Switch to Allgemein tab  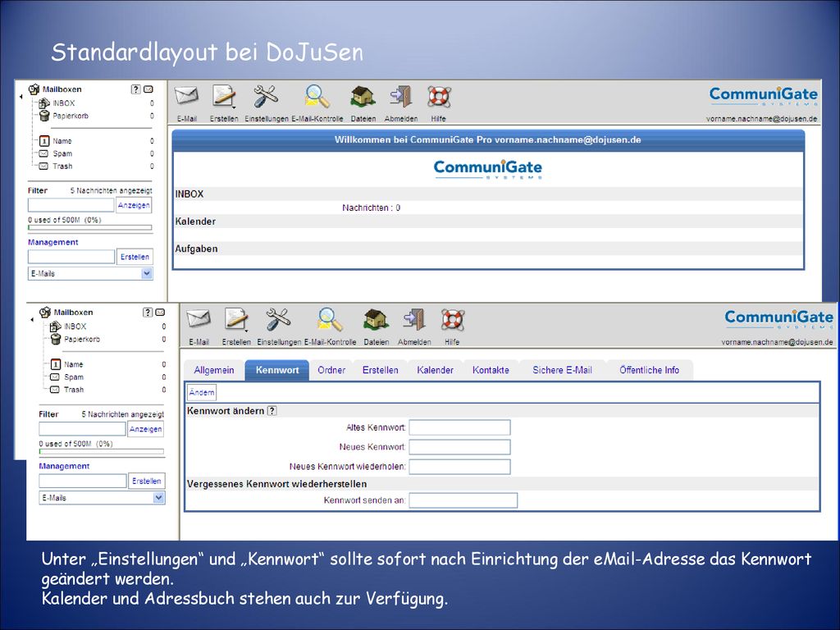click(214, 370)
